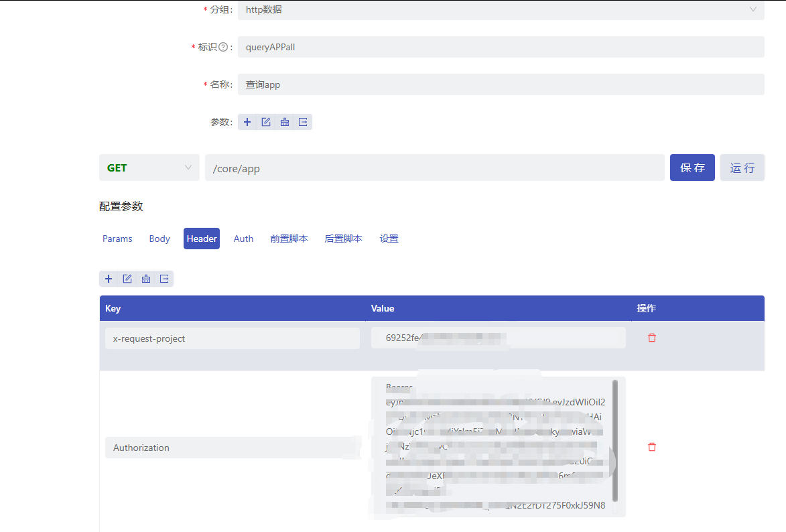Click the /core/app URL input field
Viewport: 786px width, 532px height.
pos(434,168)
